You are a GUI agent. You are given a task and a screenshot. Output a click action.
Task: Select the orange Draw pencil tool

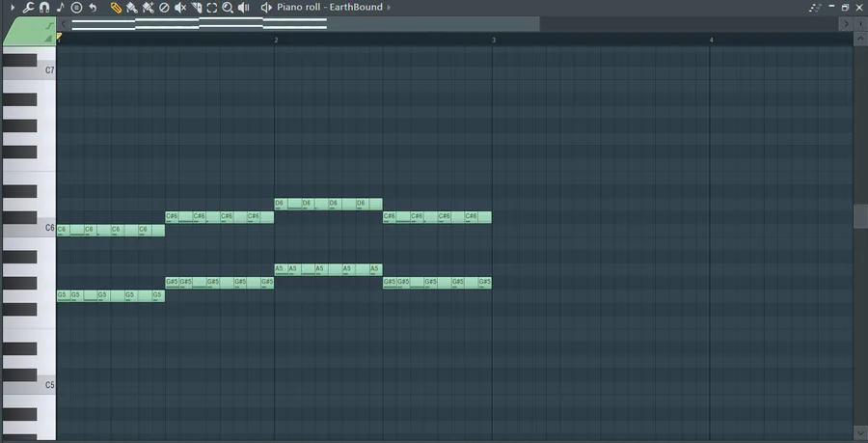[x=116, y=8]
